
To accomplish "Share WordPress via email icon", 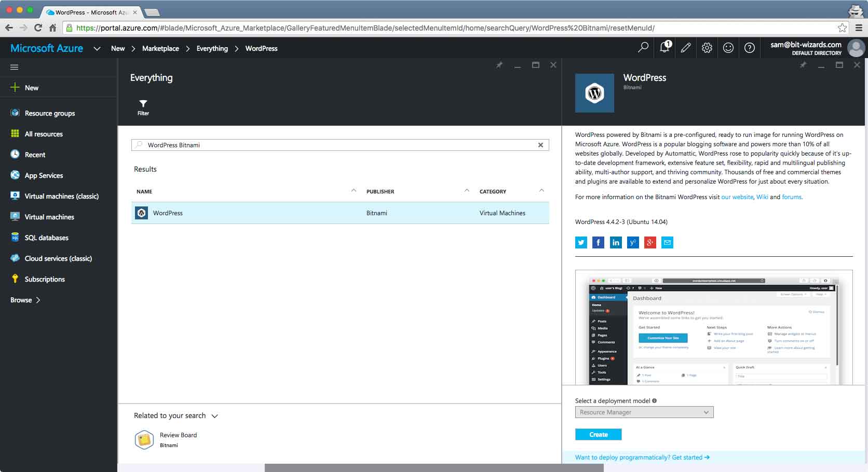I will click(x=668, y=242).
